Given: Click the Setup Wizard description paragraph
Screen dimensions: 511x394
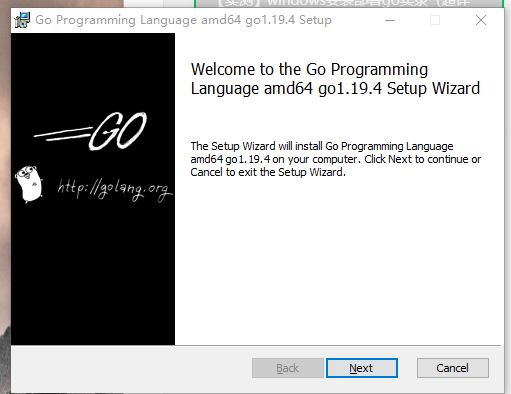Looking at the screenshot, I should [x=336, y=159].
